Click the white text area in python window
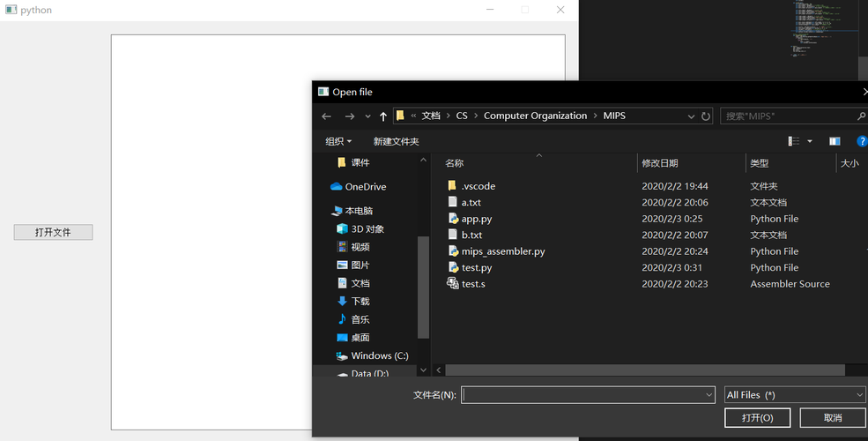 tap(211, 232)
